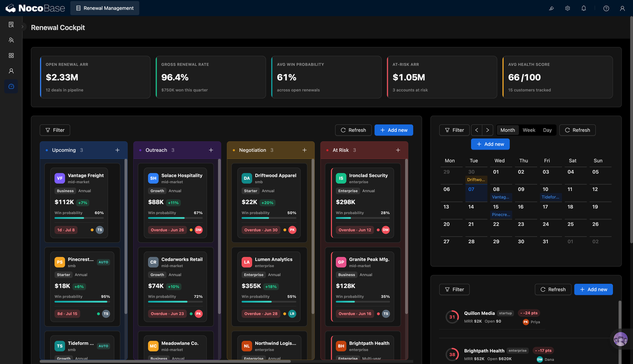Add new record in health list
Viewport: 633px width, 364px height.
point(593,289)
